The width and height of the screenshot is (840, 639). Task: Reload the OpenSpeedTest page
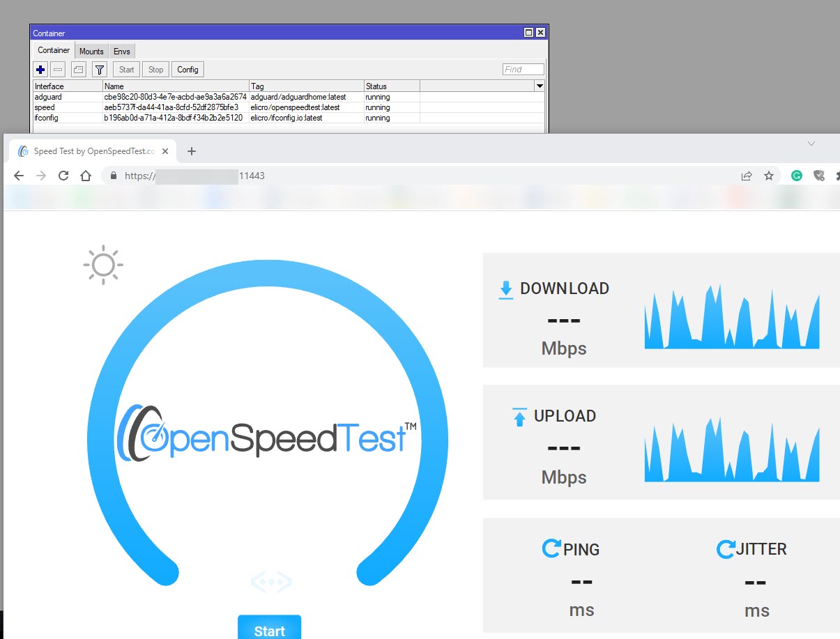[63, 176]
